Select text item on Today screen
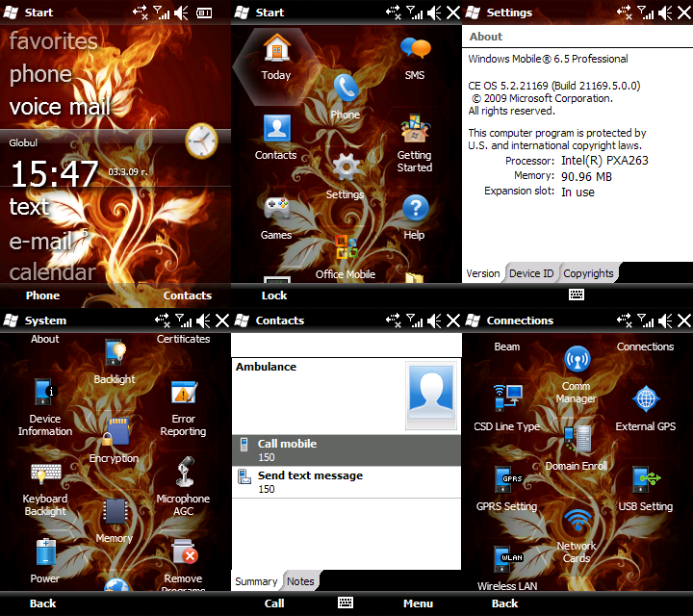Image resolution: width=693 pixels, height=616 pixels. pyautogui.click(x=29, y=206)
